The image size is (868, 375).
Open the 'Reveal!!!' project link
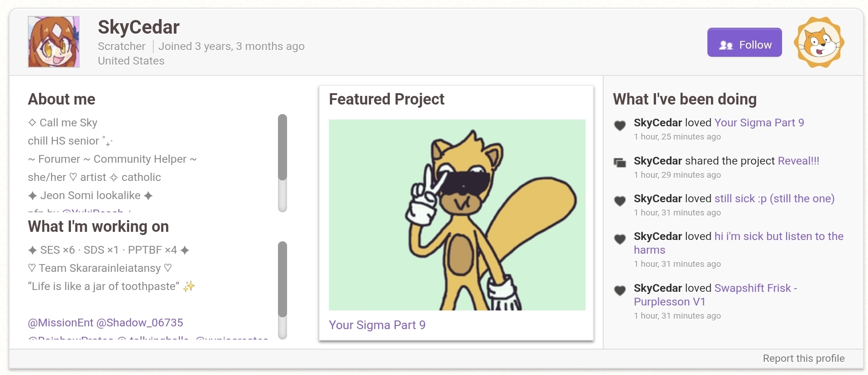click(798, 160)
